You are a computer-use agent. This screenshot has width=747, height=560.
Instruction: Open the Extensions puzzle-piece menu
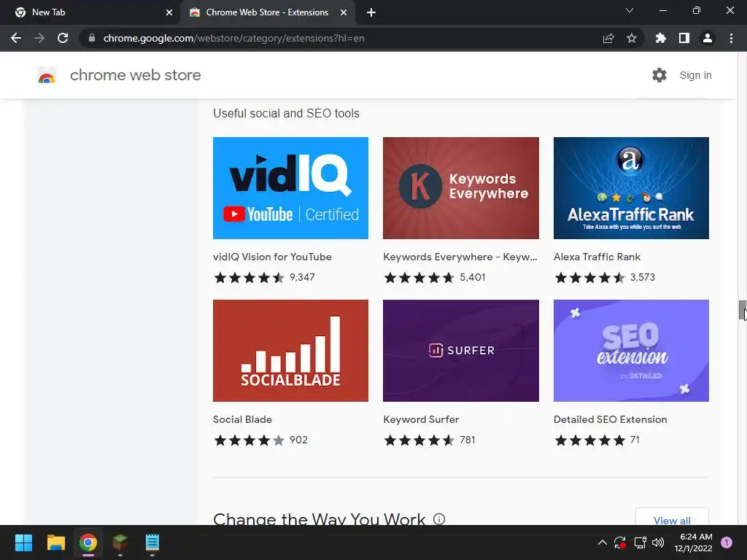pos(661,38)
